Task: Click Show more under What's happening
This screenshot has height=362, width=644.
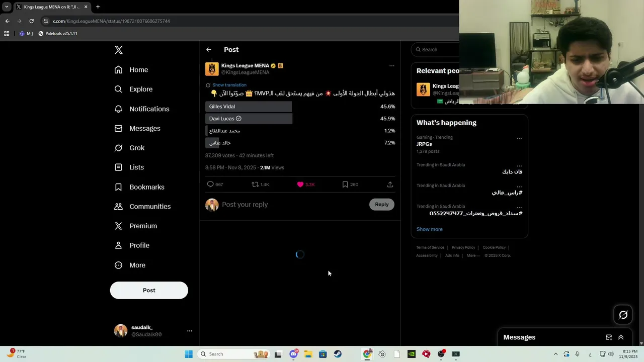Action: [430, 229]
